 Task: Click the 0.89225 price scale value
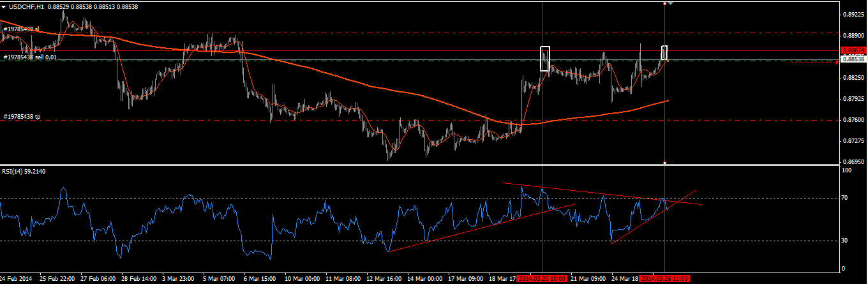click(853, 14)
